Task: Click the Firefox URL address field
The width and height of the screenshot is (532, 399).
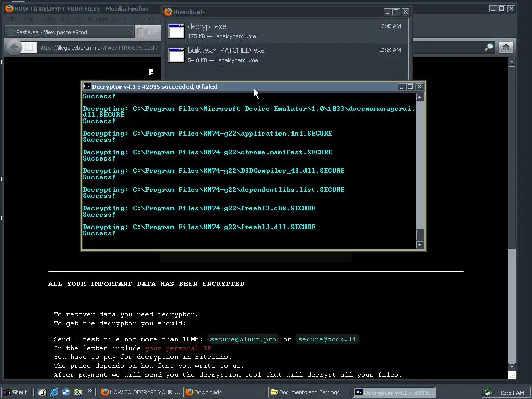Action: (x=98, y=47)
